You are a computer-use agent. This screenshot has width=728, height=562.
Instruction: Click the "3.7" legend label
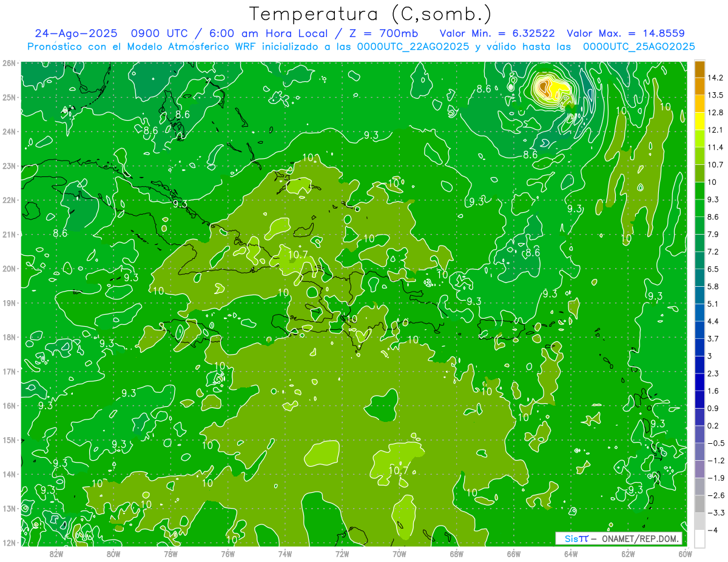tap(713, 338)
